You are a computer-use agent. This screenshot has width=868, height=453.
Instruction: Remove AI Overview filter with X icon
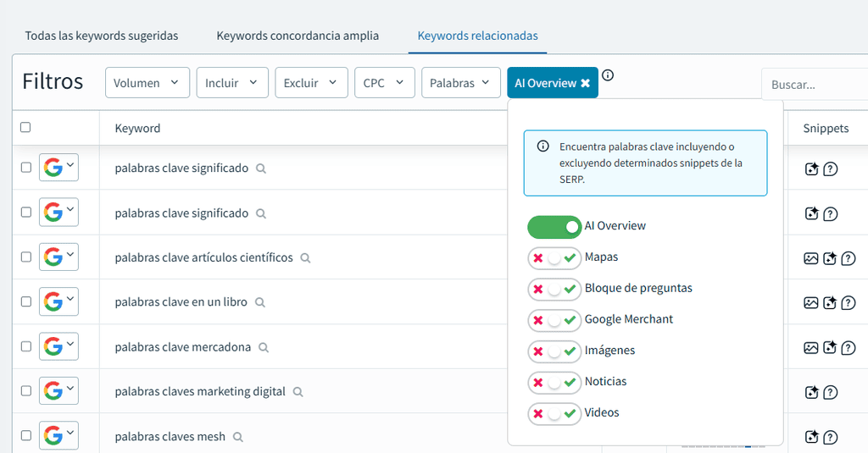click(585, 84)
